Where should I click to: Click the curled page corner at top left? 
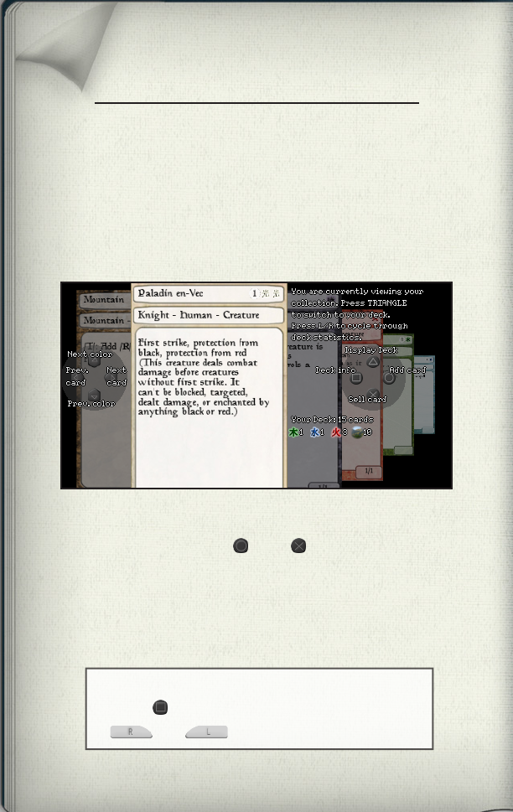point(67,47)
